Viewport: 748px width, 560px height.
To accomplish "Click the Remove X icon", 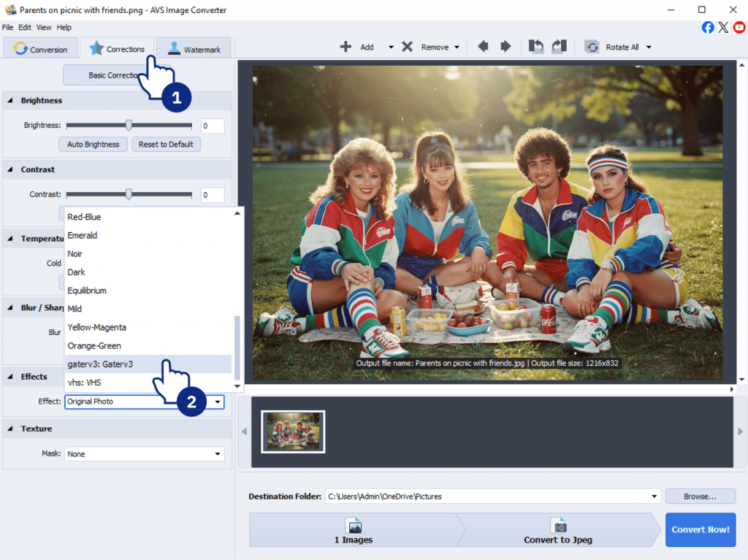I will tap(407, 47).
